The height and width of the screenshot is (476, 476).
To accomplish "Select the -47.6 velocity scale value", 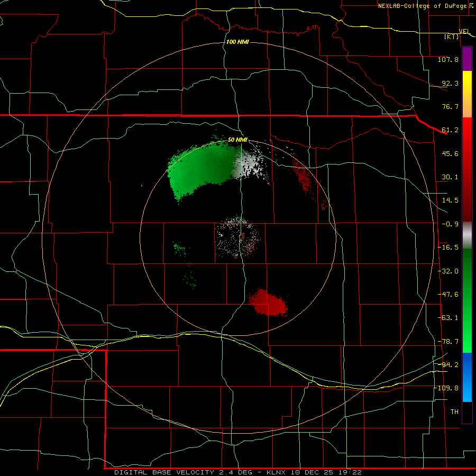I will pyautogui.click(x=448, y=295).
